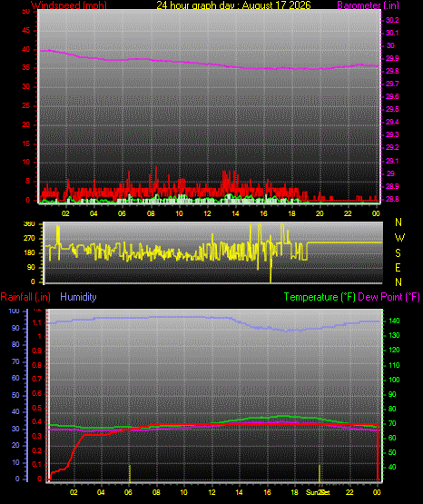Click the '28.9' barometer axis value
423x504 pixels.
click(392, 186)
